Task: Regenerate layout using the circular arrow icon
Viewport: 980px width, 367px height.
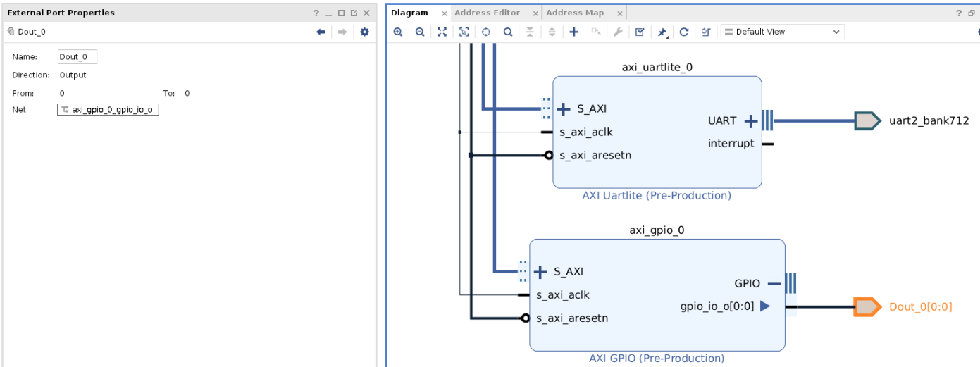Action: [x=683, y=32]
